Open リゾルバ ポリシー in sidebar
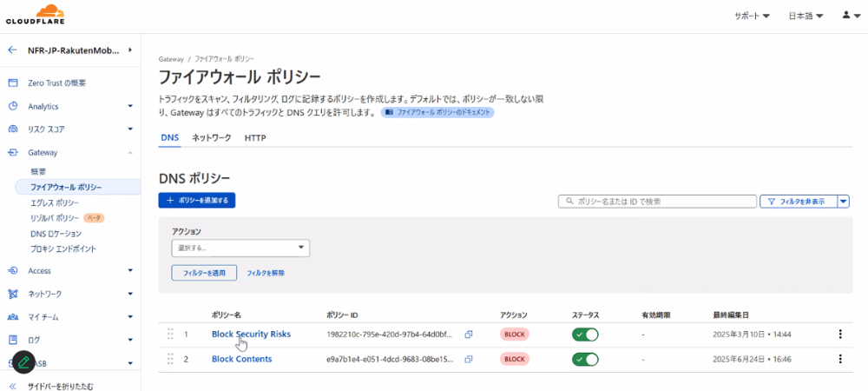 tap(55, 218)
